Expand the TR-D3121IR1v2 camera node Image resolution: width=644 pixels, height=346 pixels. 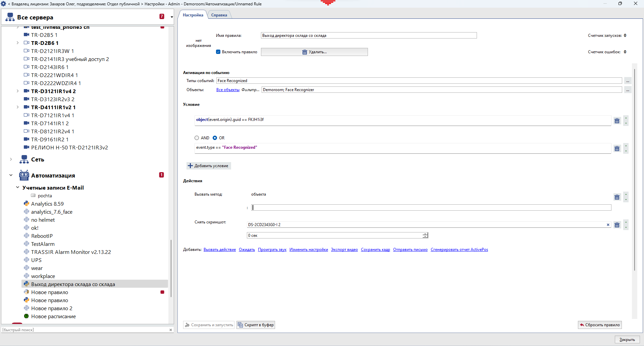18,91
